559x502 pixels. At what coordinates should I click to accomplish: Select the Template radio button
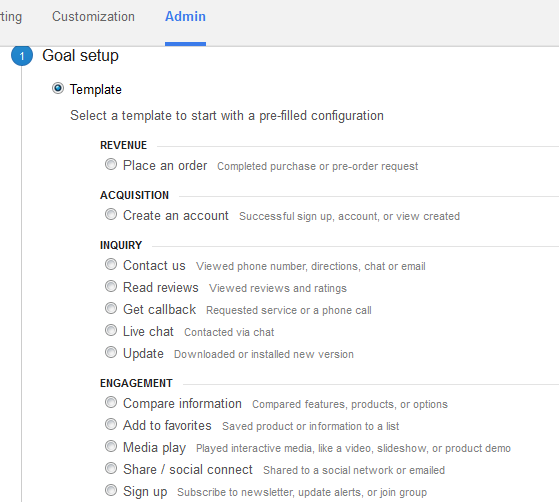click(58, 88)
